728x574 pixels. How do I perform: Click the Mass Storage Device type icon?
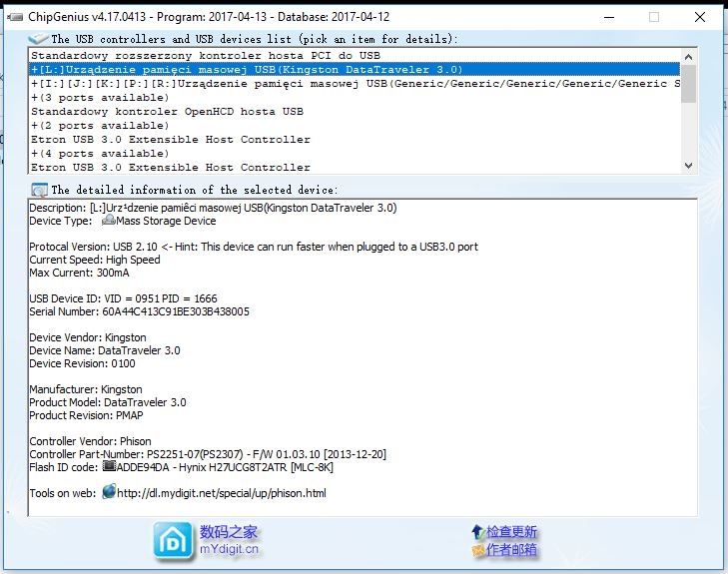(108, 221)
